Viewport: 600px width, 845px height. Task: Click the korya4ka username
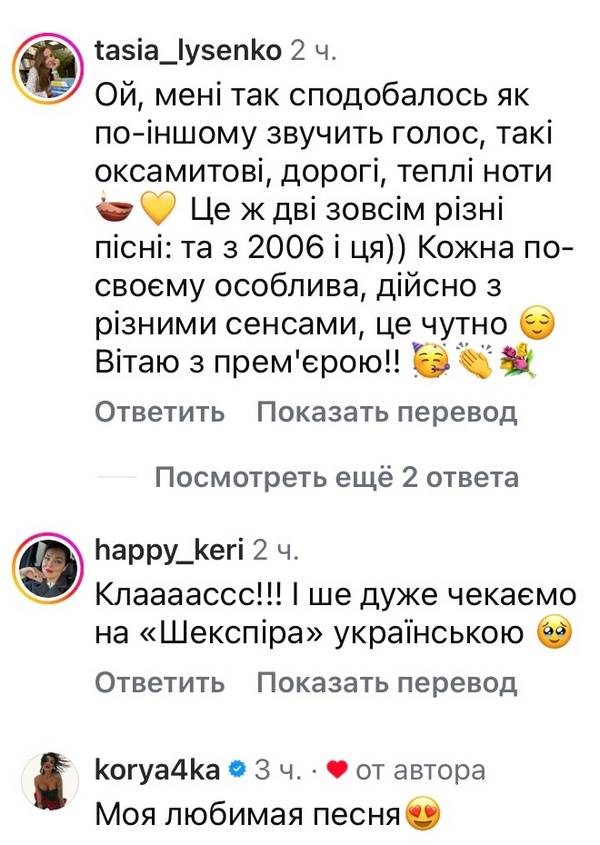(x=156, y=770)
